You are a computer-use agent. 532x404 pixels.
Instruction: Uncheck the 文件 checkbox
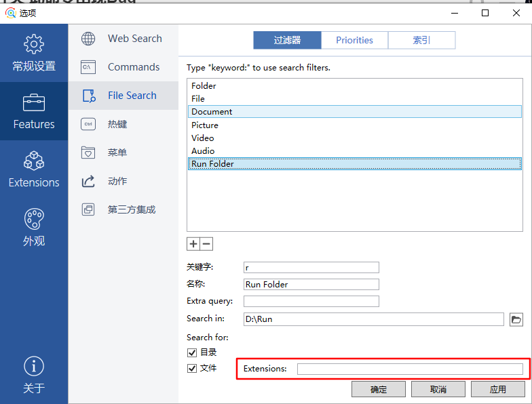(x=192, y=368)
